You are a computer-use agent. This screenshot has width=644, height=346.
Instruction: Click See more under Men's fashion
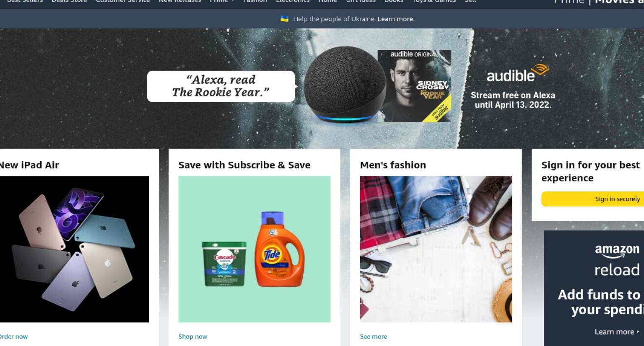coord(373,336)
